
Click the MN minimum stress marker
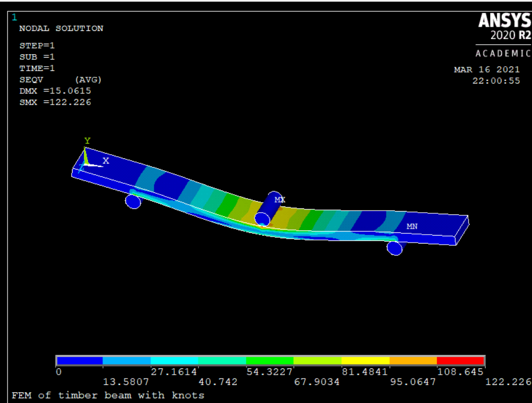[x=412, y=227]
